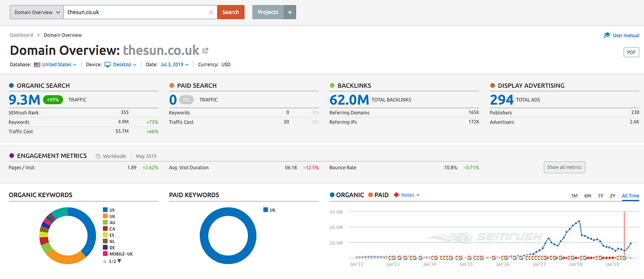The image size is (644, 279).
Task: Click the 230 publishers value
Action: [635, 112]
